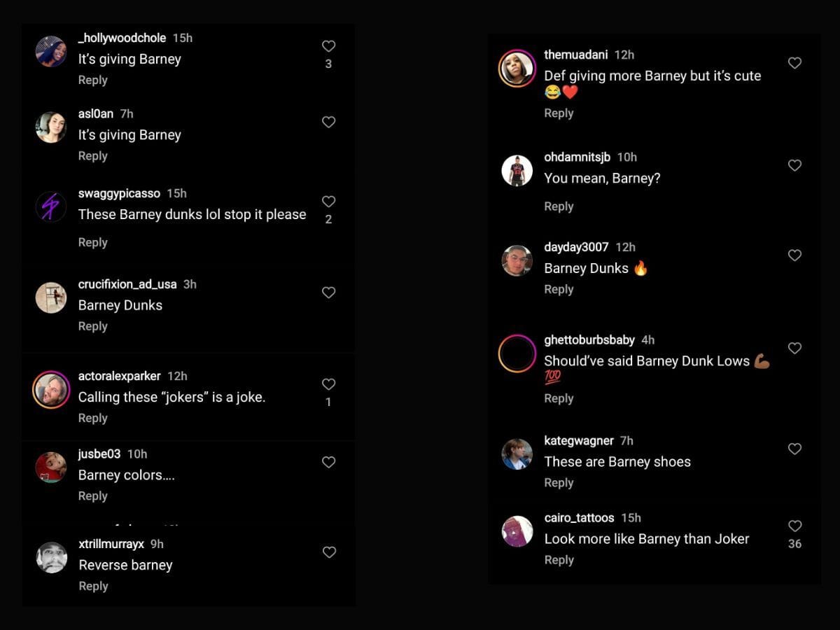Viewport: 840px width, 630px height.
Task: Open cairo_tattoos username link
Action: point(579,518)
